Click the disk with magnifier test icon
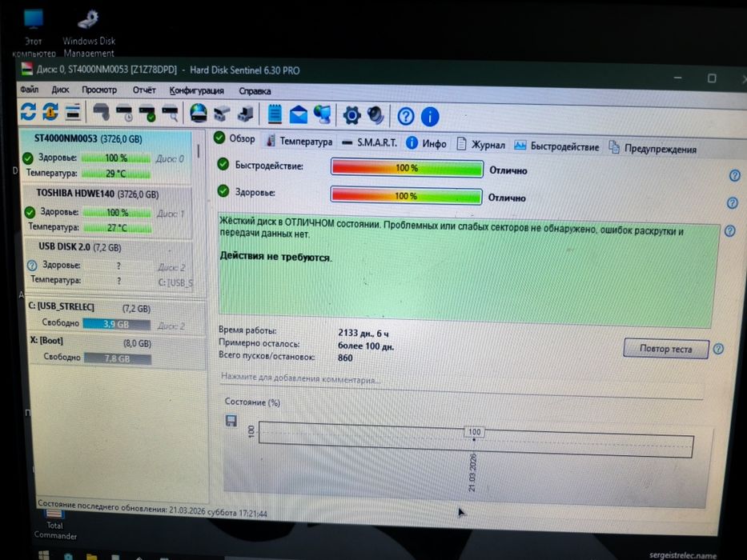The width and height of the screenshot is (747, 560). [170, 114]
